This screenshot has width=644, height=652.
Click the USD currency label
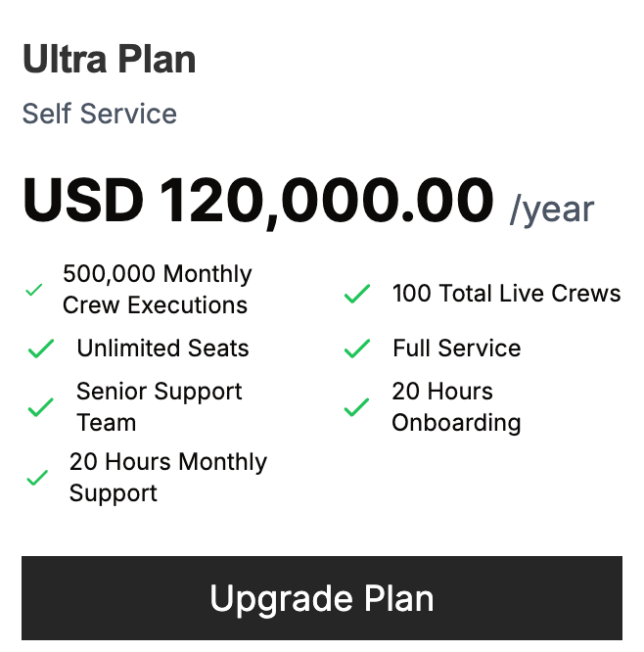point(82,201)
